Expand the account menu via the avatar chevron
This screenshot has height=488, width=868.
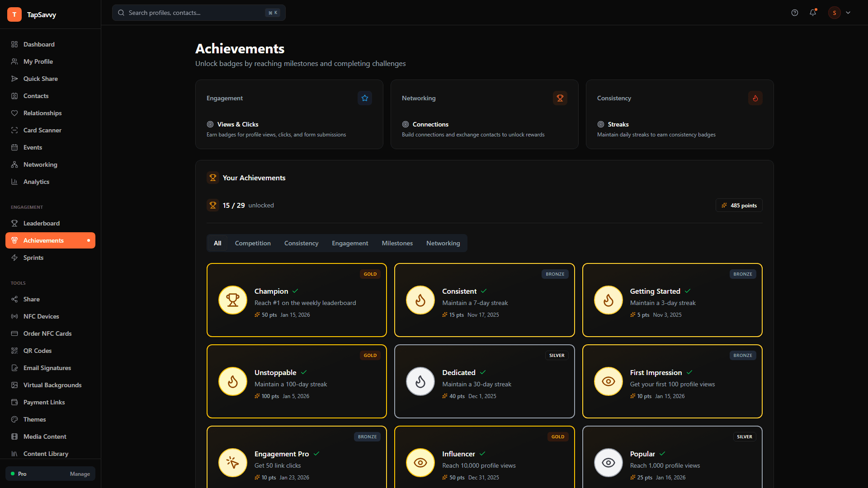click(x=848, y=13)
